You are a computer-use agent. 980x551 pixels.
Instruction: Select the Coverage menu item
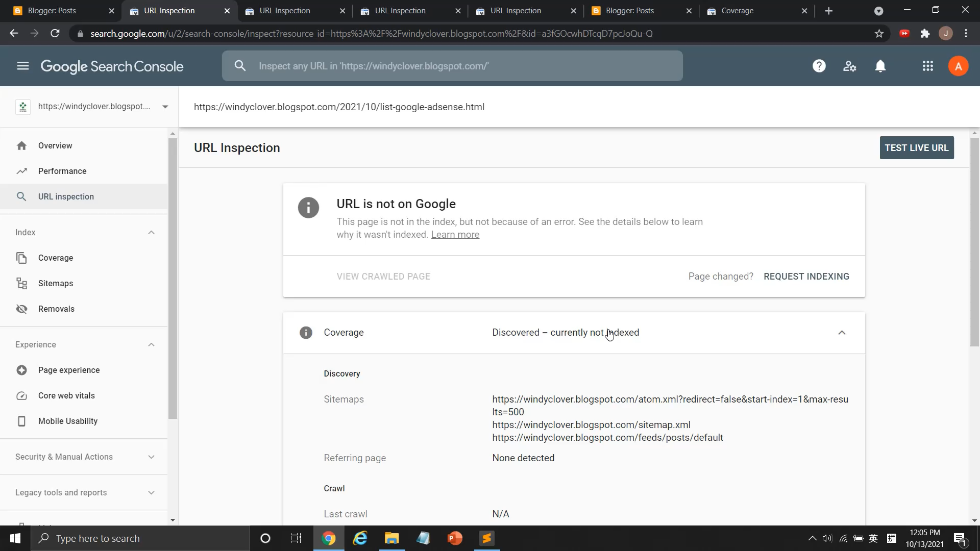pos(55,258)
